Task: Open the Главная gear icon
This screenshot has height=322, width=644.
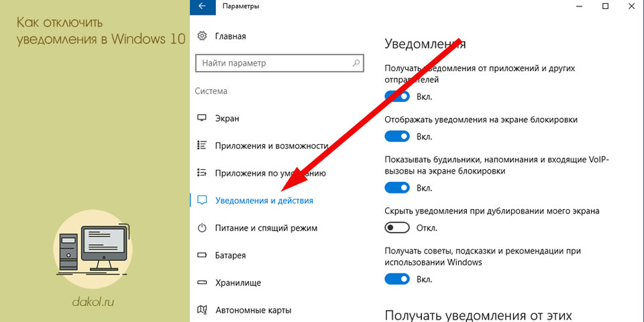Action: 202,36
